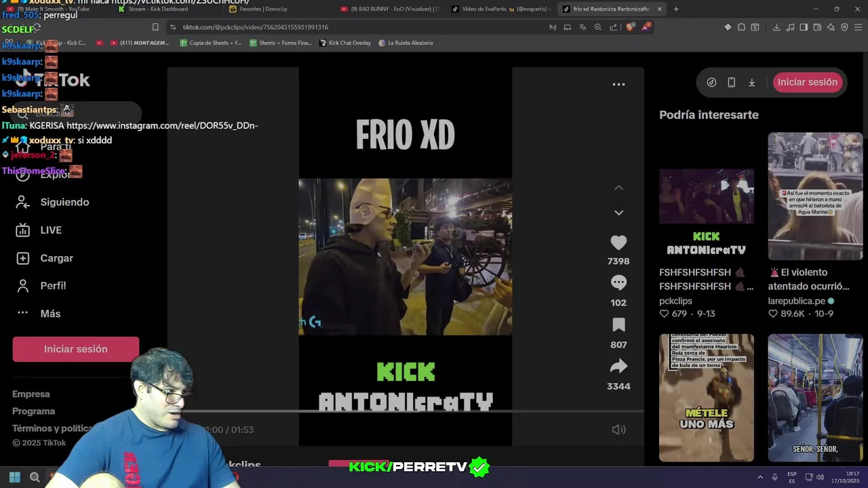Open browser downloads icon in toolbar
Viewport: 868px width, 488px height.
(776, 27)
